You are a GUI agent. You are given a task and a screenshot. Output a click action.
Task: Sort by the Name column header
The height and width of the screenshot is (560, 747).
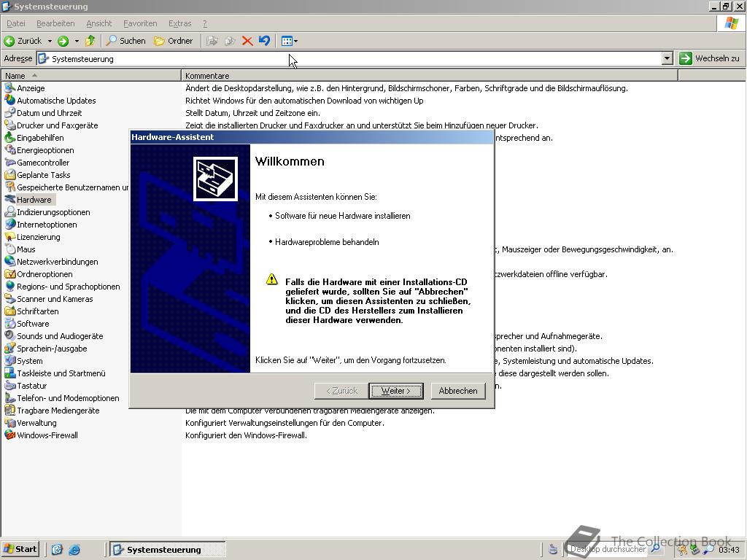[91, 76]
